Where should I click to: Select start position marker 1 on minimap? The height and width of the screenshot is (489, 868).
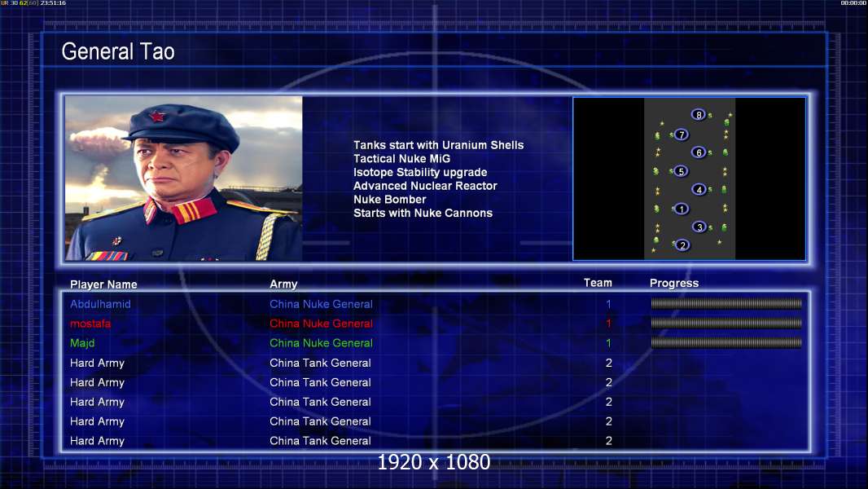pyautogui.click(x=682, y=209)
